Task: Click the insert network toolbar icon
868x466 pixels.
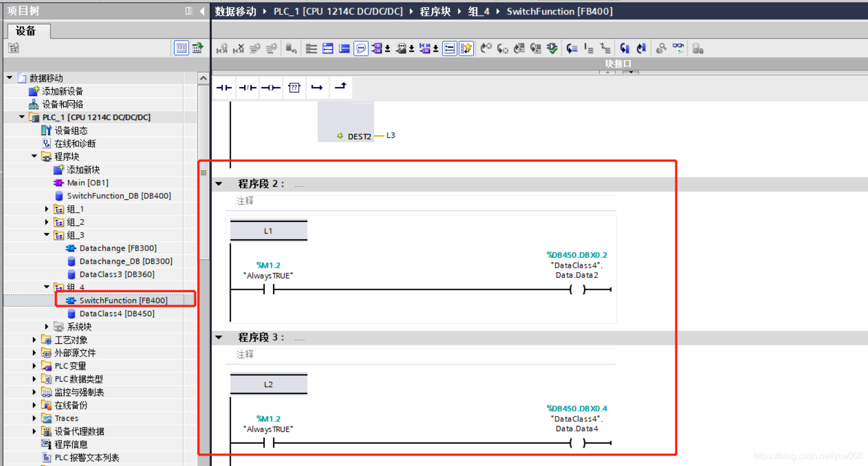Action: point(222,48)
